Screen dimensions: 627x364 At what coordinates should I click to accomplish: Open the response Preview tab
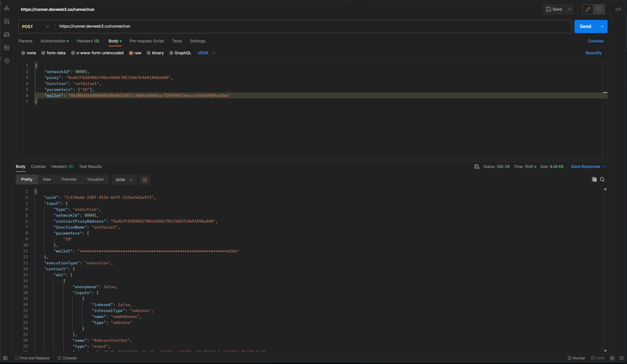click(x=69, y=179)
